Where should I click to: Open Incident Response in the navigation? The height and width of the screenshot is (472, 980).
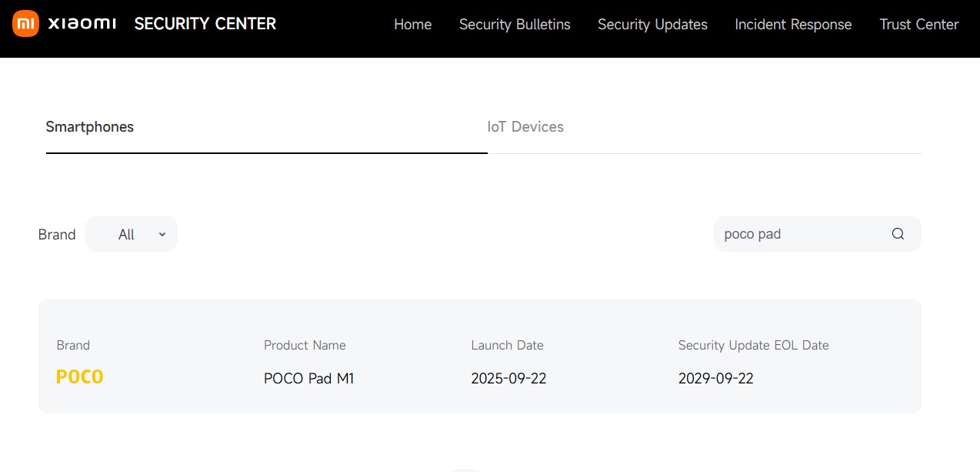[x=793, y=25]
